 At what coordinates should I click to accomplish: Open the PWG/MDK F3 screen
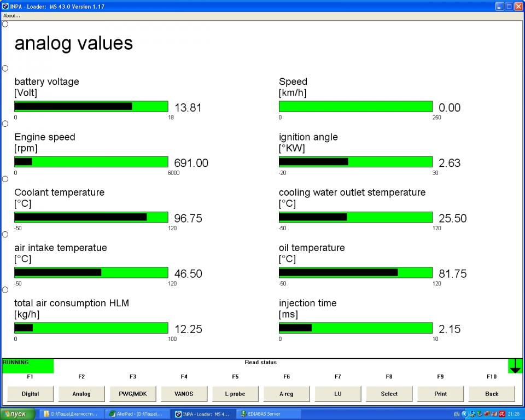[x=133, y=394]
